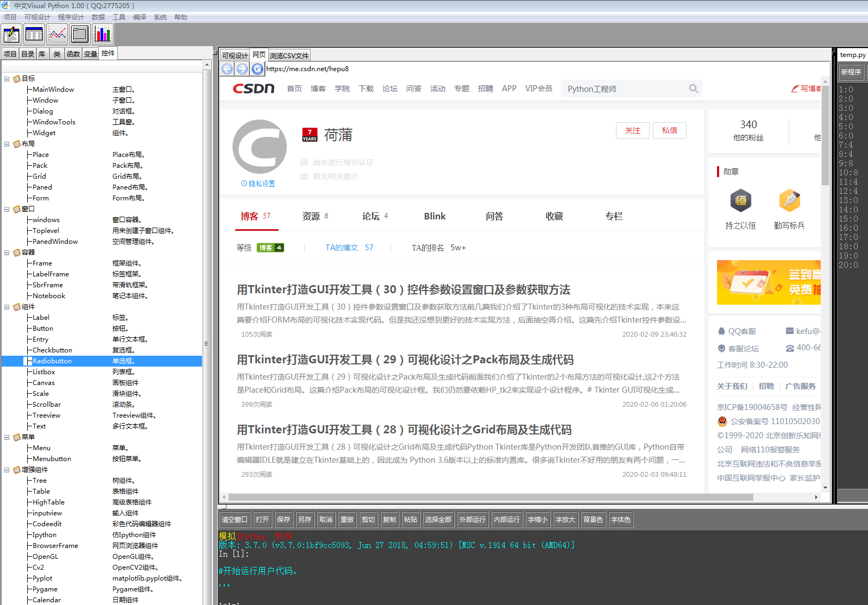Switch to the 目录 tab in left panel
This screenshot has width=868, height=605.
(28, 54)
